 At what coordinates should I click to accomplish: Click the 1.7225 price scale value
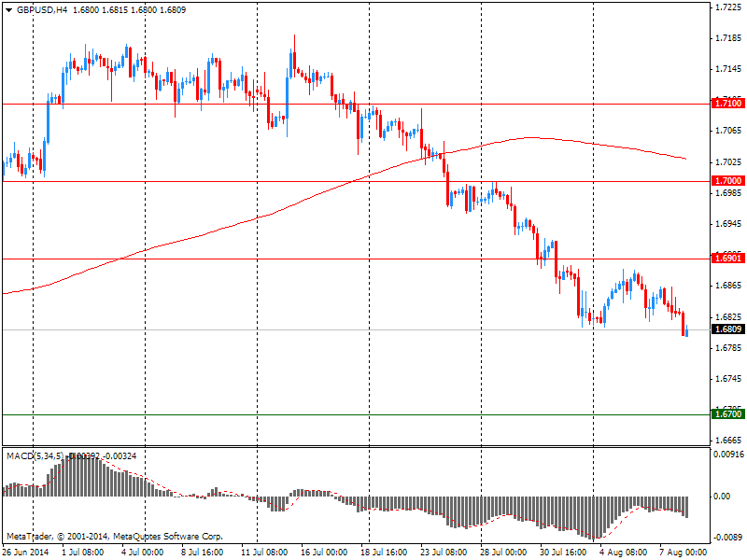(728, 7)
